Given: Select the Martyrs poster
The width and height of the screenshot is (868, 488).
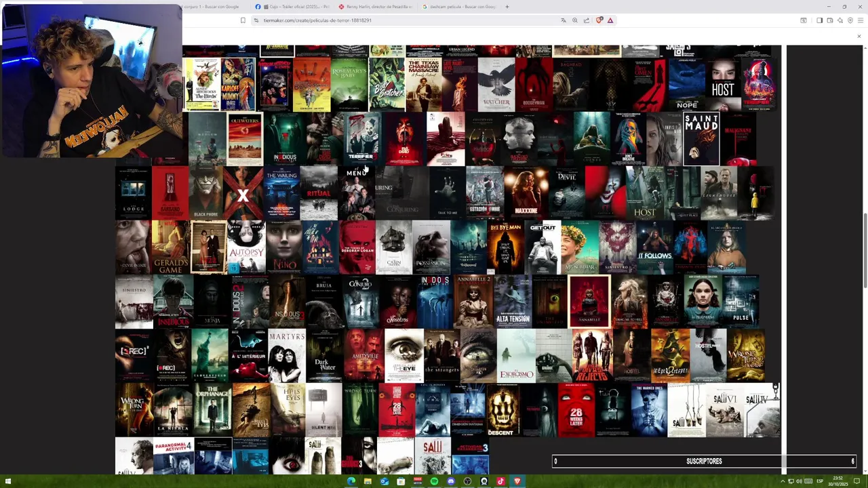Looking at the screenshot, I should click(286, 356).
